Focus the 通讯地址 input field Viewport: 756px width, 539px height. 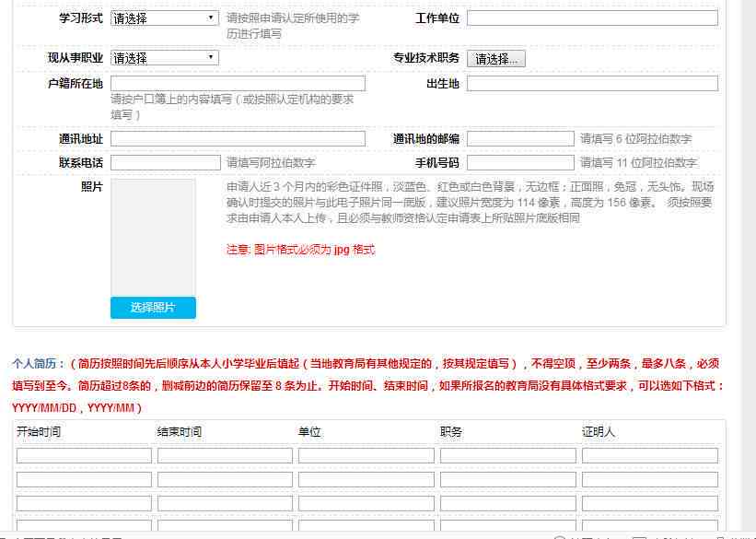coord(238,139)
